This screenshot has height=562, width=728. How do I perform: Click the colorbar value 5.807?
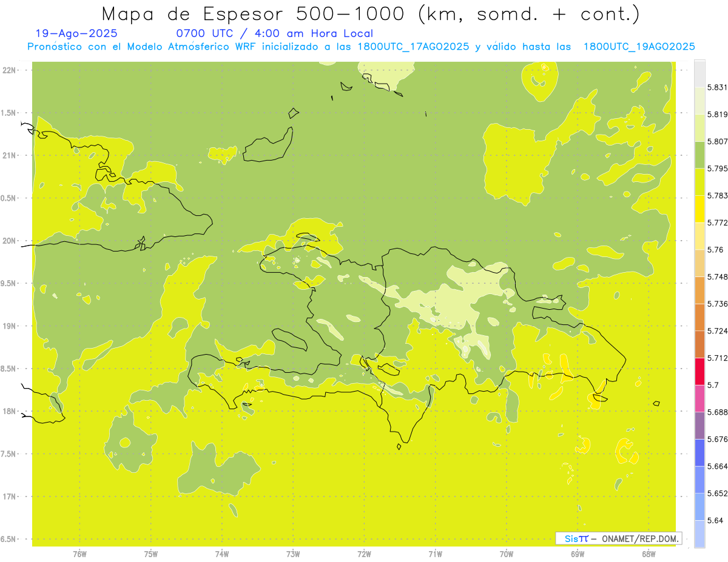pos(717,142)
